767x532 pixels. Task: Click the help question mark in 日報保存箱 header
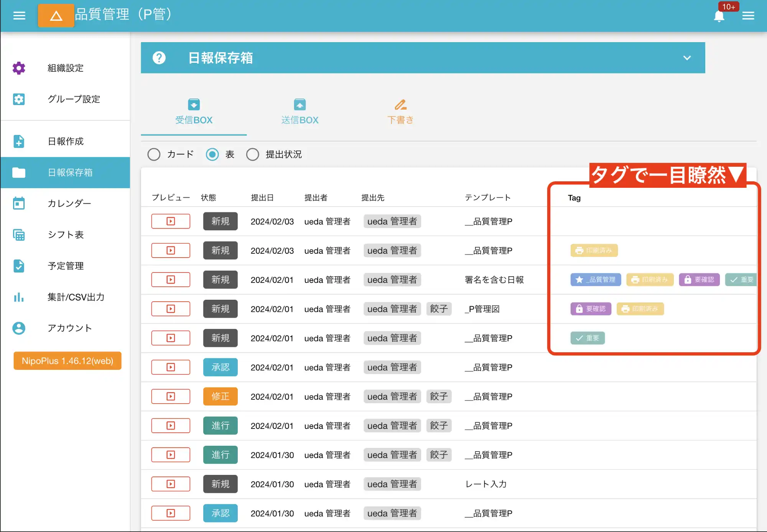tap(160, 57)
